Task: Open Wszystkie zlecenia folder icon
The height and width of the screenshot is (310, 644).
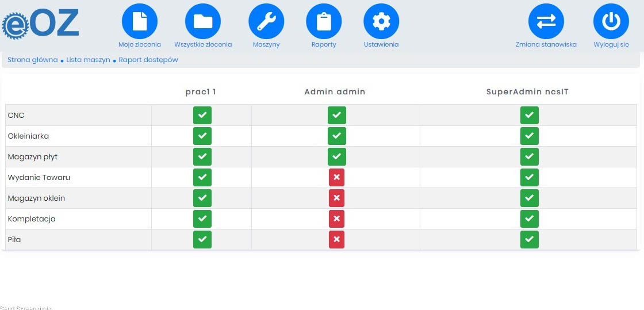Action: [x=203, y=21]
